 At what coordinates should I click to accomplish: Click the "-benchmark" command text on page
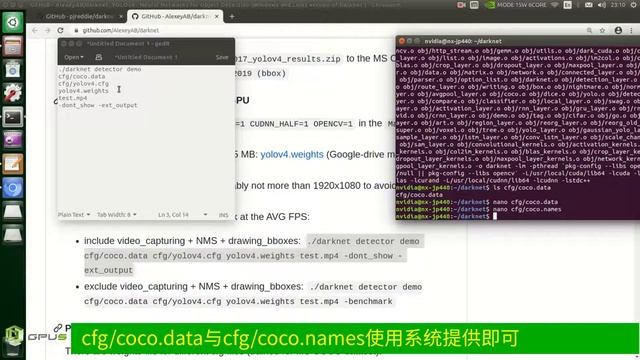click(x=369, y=301)
